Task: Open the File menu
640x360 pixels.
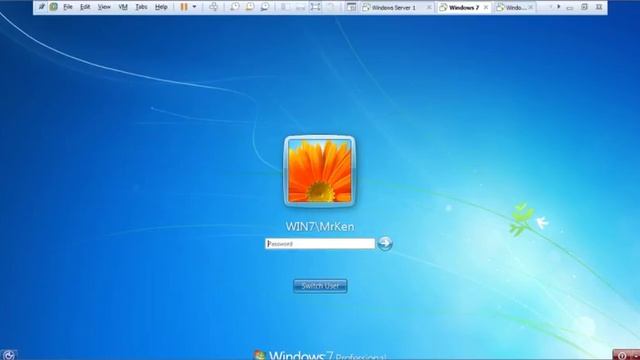Action: coord(68,7)
